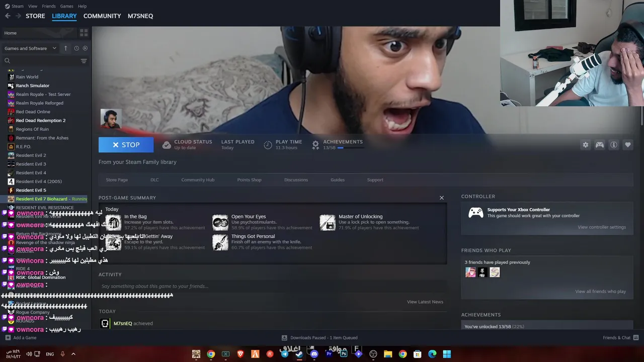Expand the Games and Software dropdown
This screenshot has height=362, width=644.
(30, 48)
